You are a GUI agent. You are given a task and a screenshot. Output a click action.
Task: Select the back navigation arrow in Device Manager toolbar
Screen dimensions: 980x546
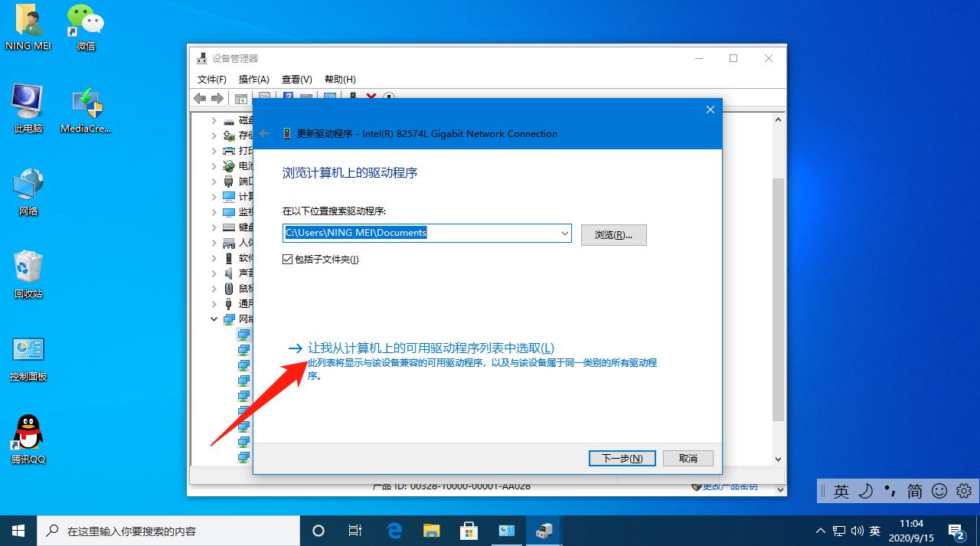[x=201, y=98]
